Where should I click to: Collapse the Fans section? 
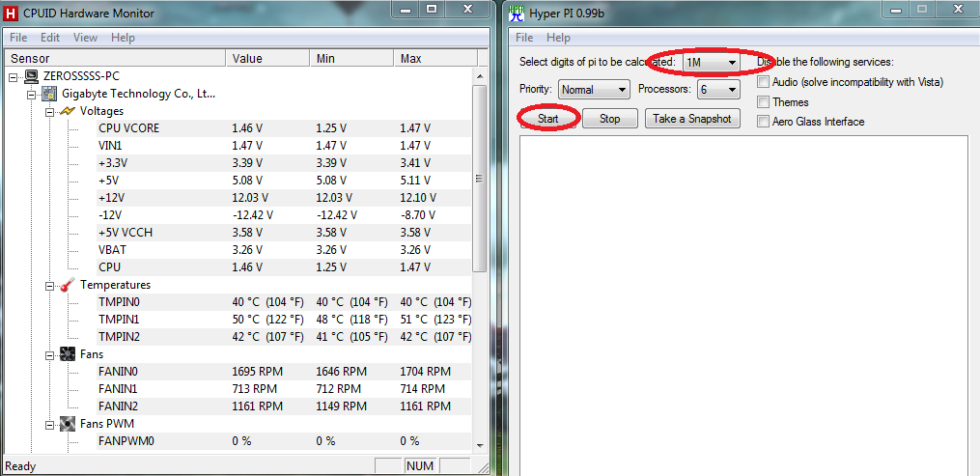coord(50,354)
